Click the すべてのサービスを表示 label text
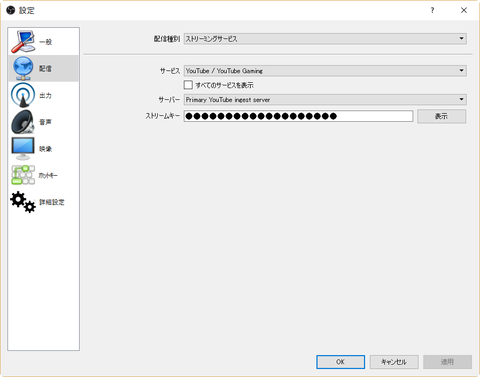 (225, 85)
